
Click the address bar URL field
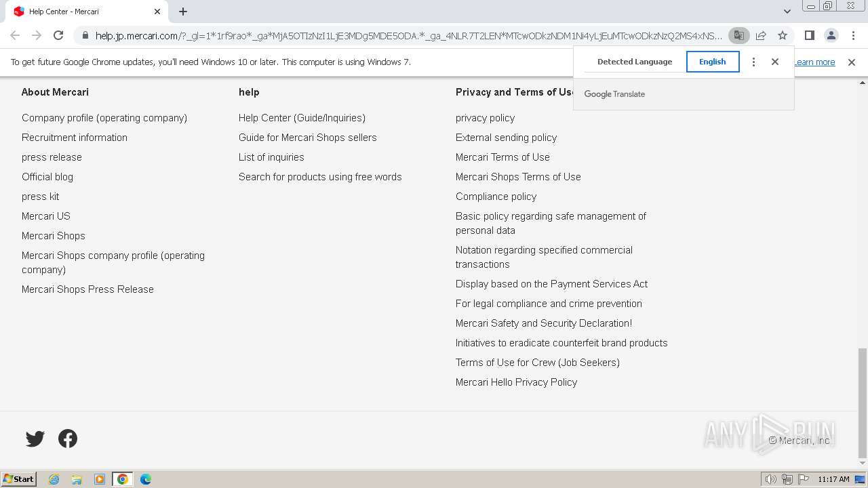point(407,36)
